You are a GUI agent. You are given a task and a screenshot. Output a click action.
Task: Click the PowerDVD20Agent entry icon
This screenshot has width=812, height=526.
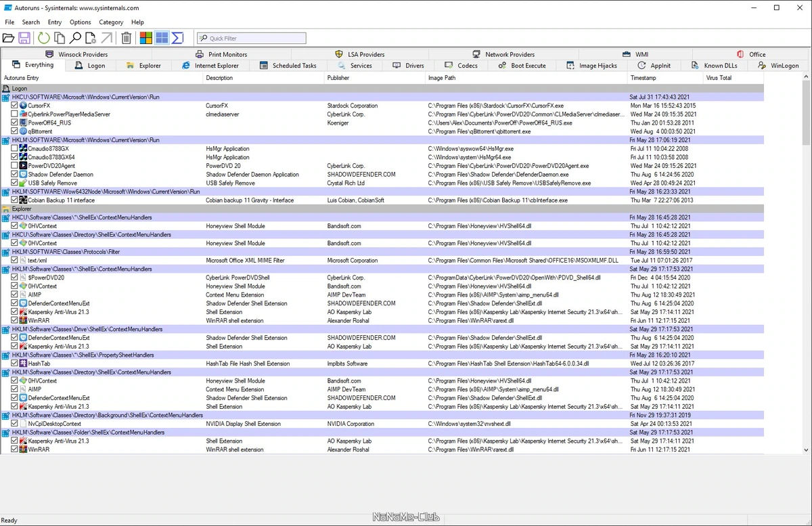tap(23, 166)
